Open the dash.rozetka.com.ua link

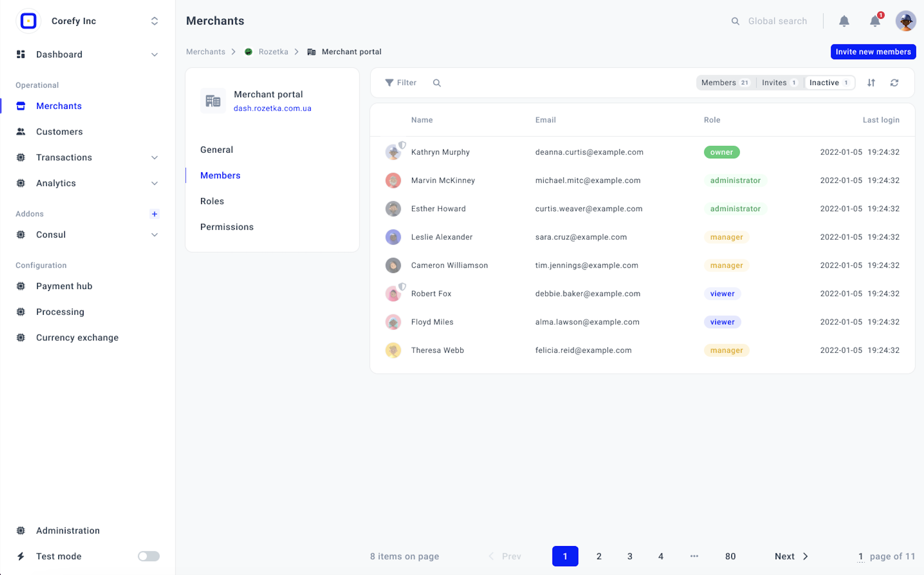[273, 108]
